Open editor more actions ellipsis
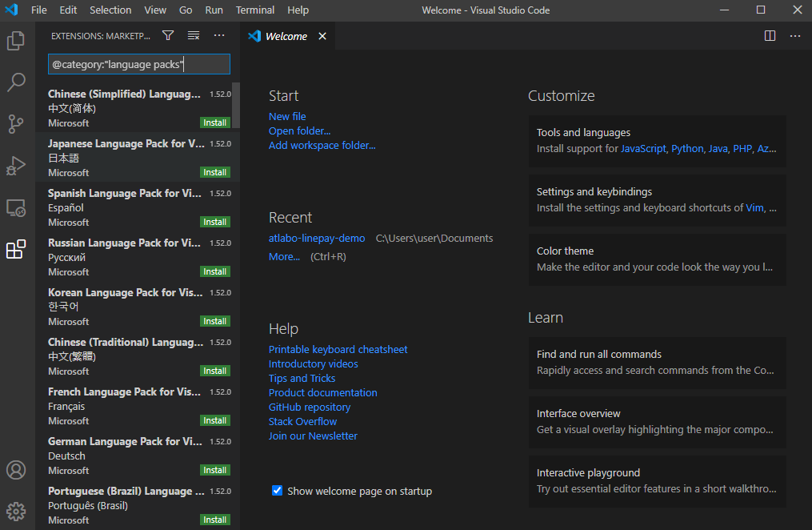 pyautogui.click(x=795, y=36)
